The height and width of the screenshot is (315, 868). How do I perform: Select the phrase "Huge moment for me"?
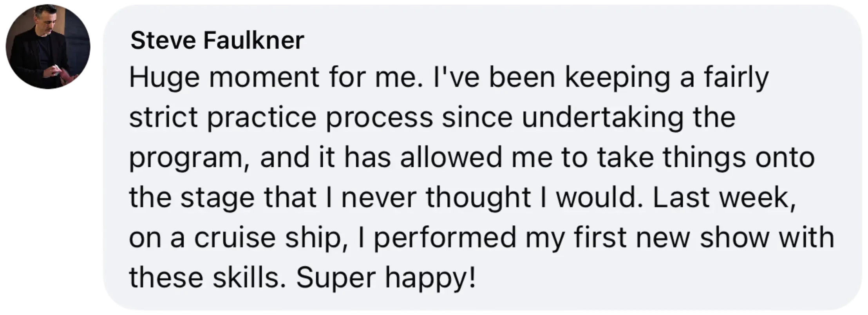tap(272, 77)
